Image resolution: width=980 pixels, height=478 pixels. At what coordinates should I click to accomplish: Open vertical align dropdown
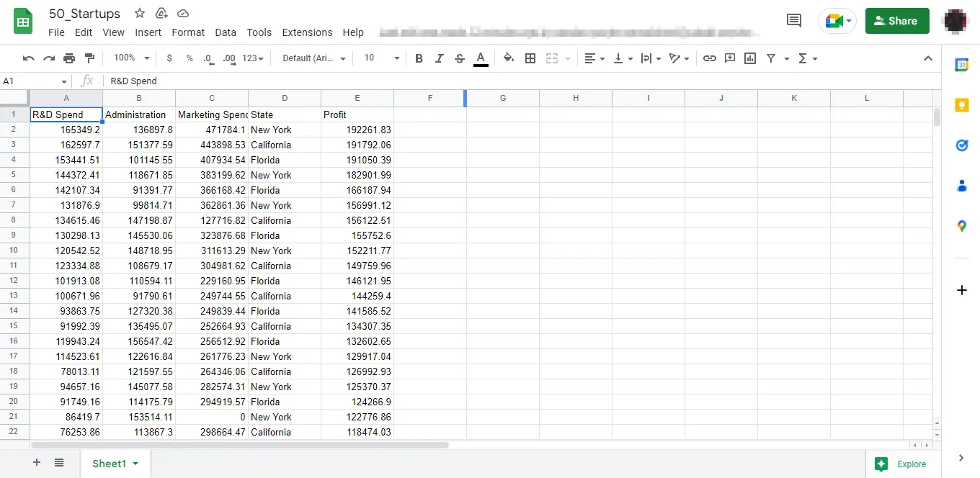coord(623,58)
